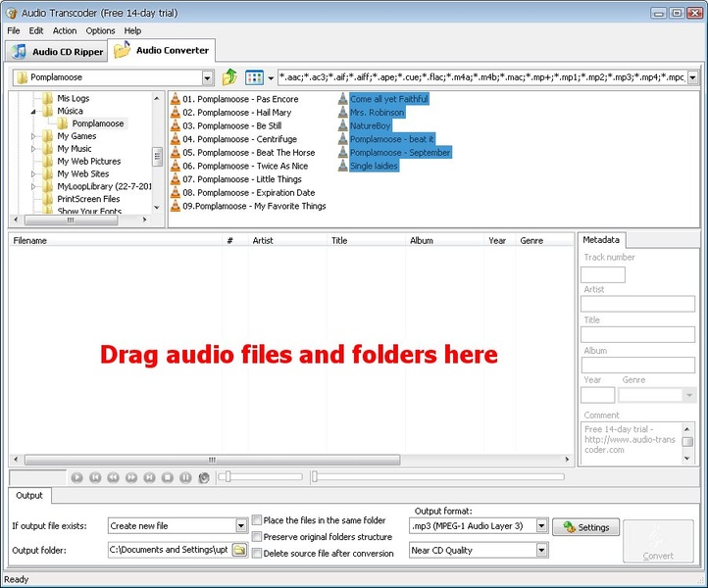Click VLC icon of 01. Pomplamoose - Pas Encore
Viewport: 708px width, 588px height.
(x=176, y=99)
